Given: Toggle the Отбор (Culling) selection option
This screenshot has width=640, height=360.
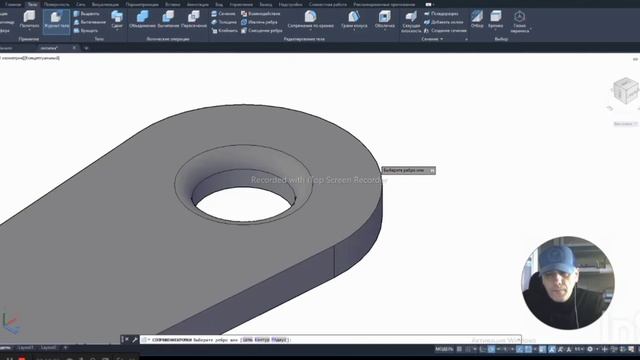Looking at the screenshot, I should coord(477,19).
